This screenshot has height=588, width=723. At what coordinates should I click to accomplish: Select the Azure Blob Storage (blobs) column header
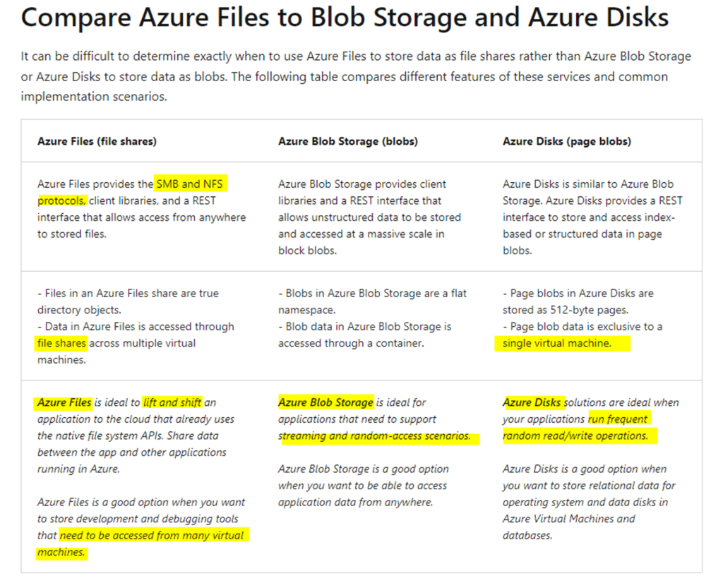pyautogui.click(x=347, y=141)
